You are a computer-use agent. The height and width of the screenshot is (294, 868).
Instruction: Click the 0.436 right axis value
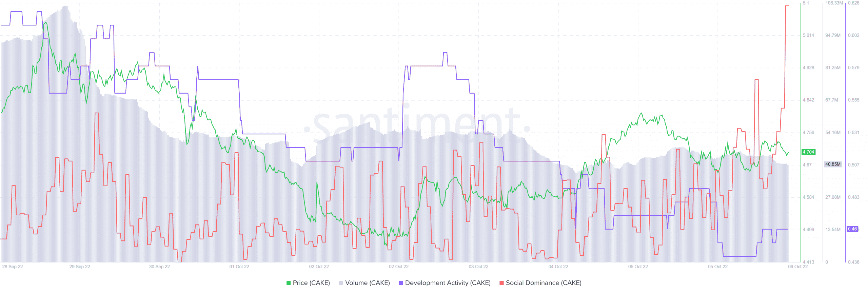coord(854,262)
